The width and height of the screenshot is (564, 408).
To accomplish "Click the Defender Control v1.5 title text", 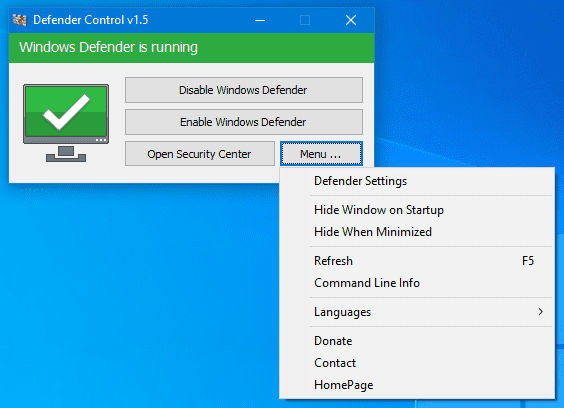I will pyautogui.click(x=91, y=20).
